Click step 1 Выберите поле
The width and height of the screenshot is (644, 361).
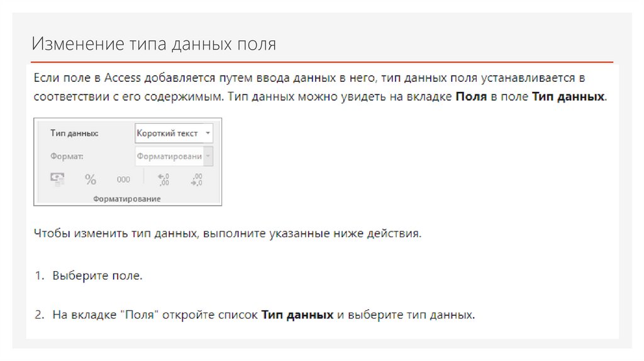pyautogui.click(x=97, y=275)
